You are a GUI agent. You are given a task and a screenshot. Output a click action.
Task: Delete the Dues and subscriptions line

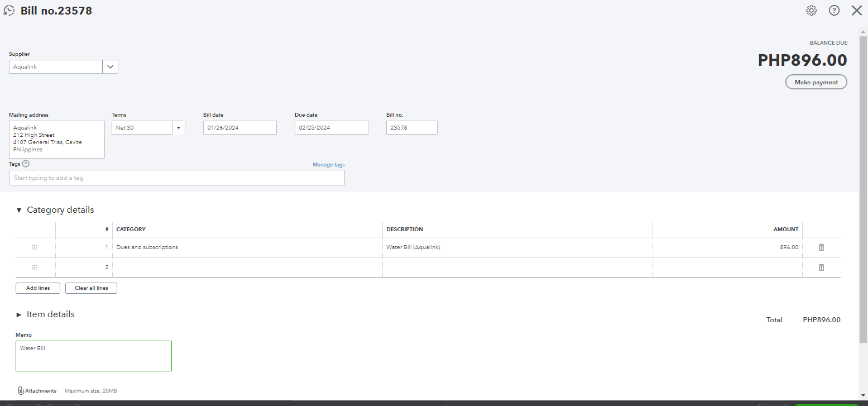(821, 247)
